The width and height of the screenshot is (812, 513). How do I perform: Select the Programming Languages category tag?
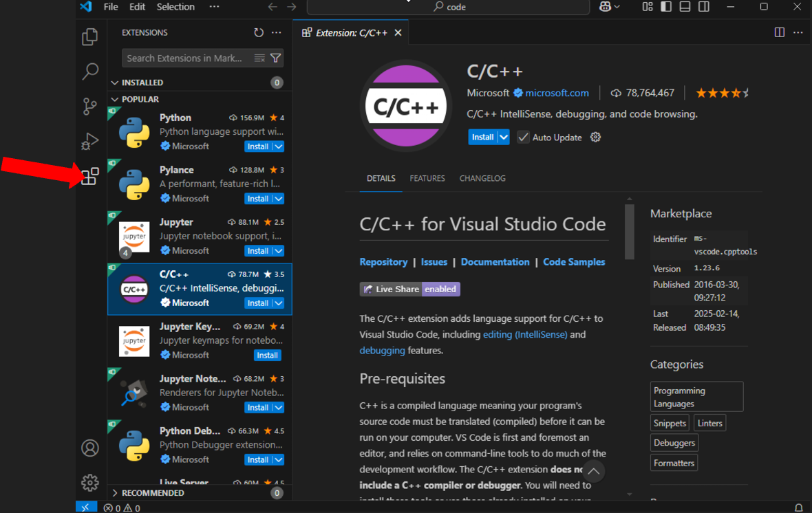pyautogui.click(x=696, y=397)
